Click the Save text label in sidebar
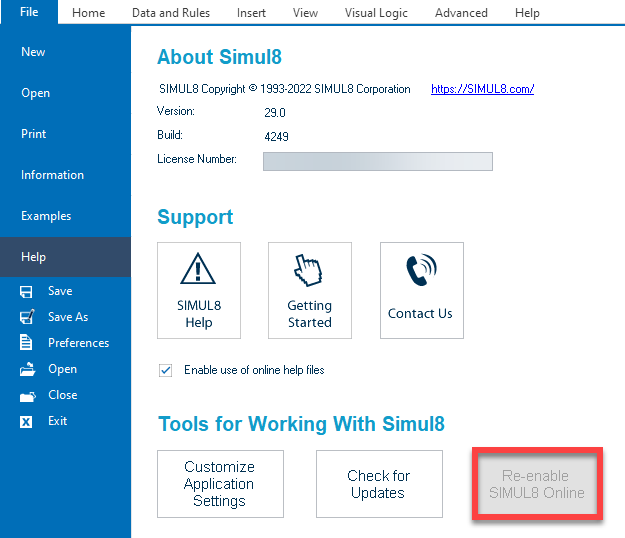The height and width of the screenshot is (538, 625). coord(60,291)
